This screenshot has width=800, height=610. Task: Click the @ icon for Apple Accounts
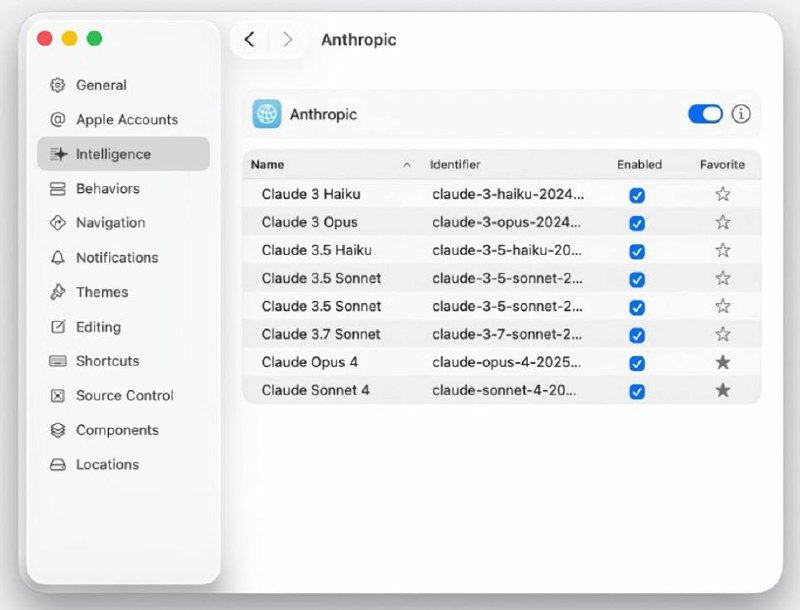click(58, 119)
